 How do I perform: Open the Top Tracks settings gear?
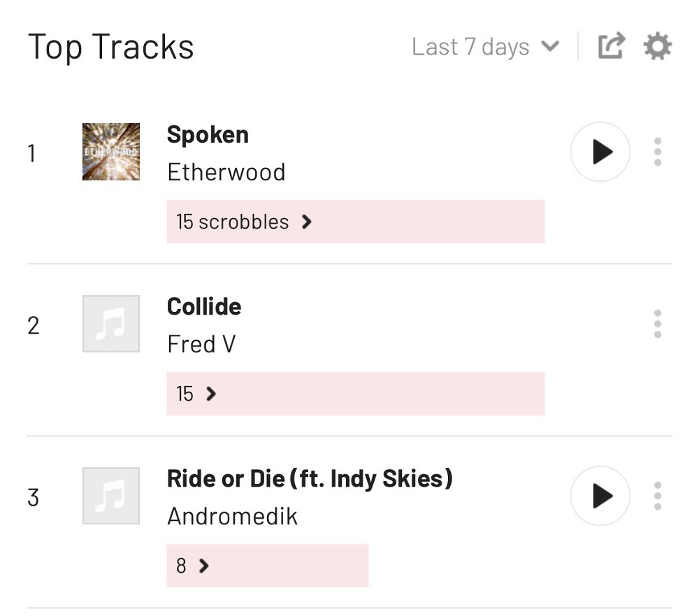[x=658, y=46]
